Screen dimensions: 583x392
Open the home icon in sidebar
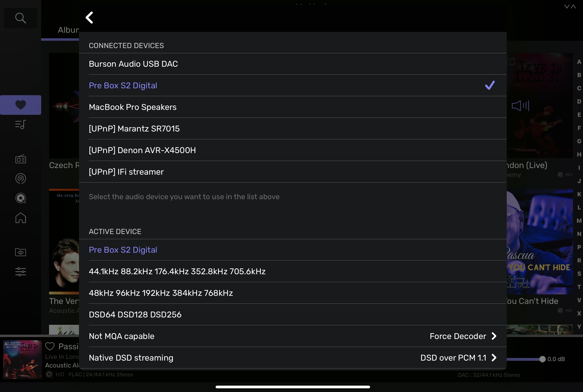21,218
